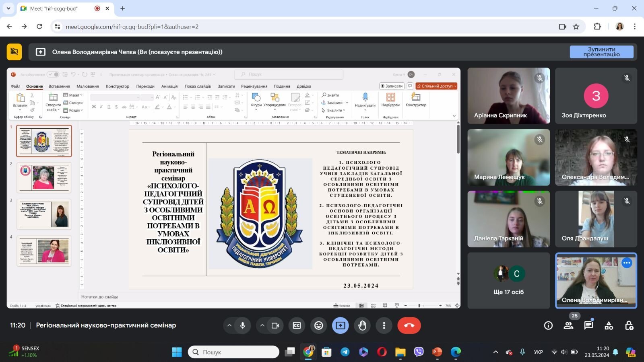Open the emoji reactions button
The width and height of the screenshot is (644, 362).
tap(318, 325)
